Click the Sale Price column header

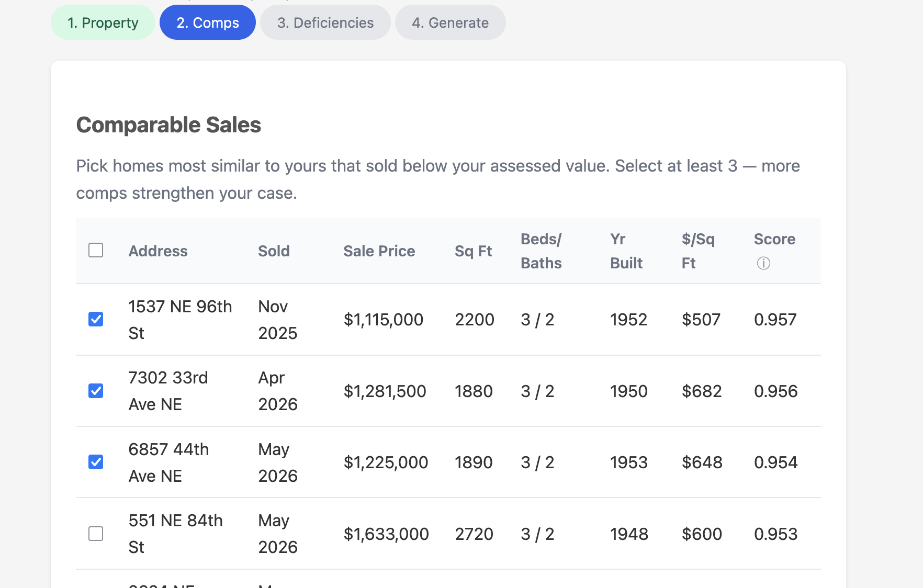(379, 251)
